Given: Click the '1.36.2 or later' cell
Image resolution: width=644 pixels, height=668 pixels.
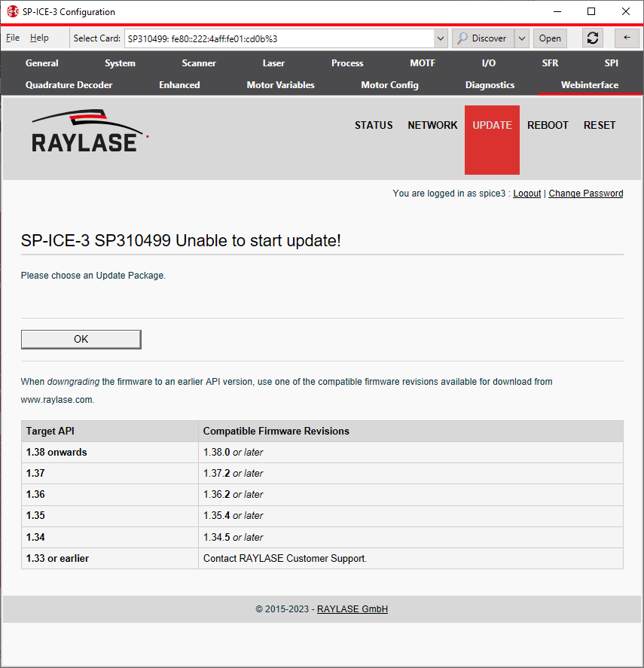Looking at the screenshot, I should pos(411,495).
